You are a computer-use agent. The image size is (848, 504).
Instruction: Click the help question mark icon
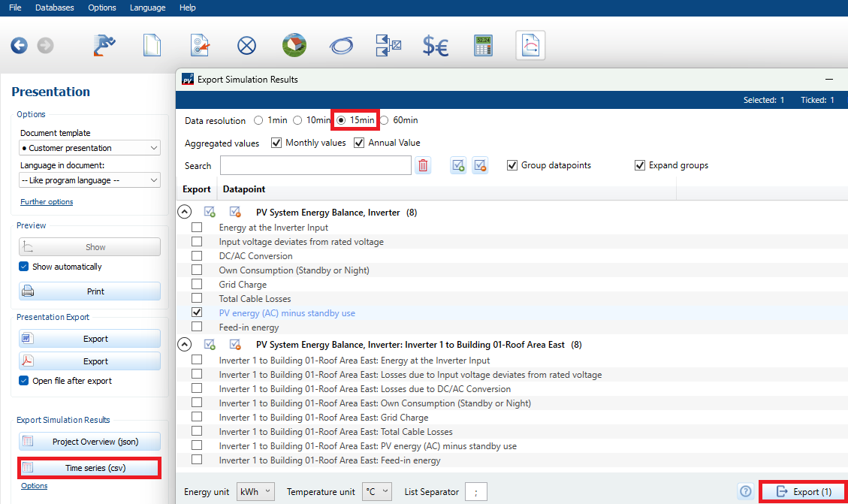(x=745, y=491)
